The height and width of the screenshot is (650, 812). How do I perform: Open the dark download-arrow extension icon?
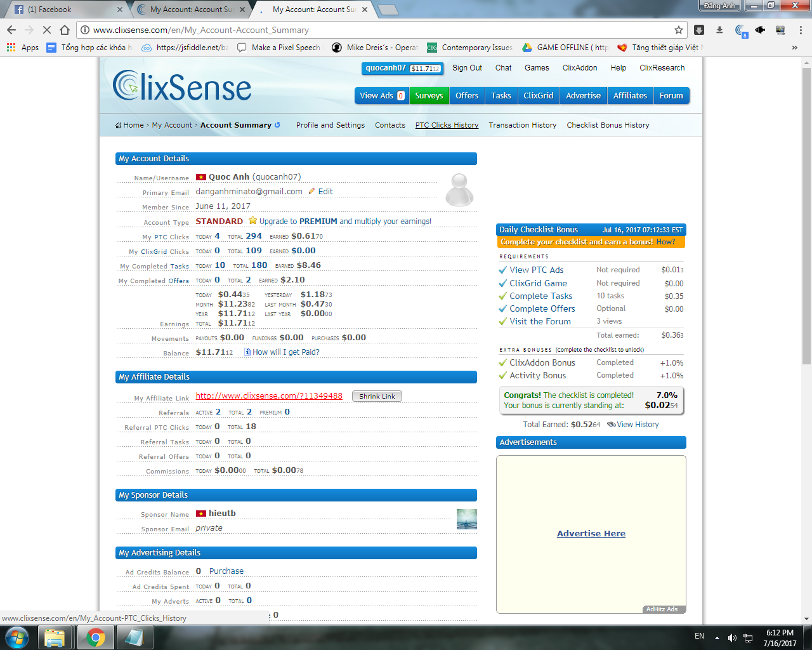point(699,30)
